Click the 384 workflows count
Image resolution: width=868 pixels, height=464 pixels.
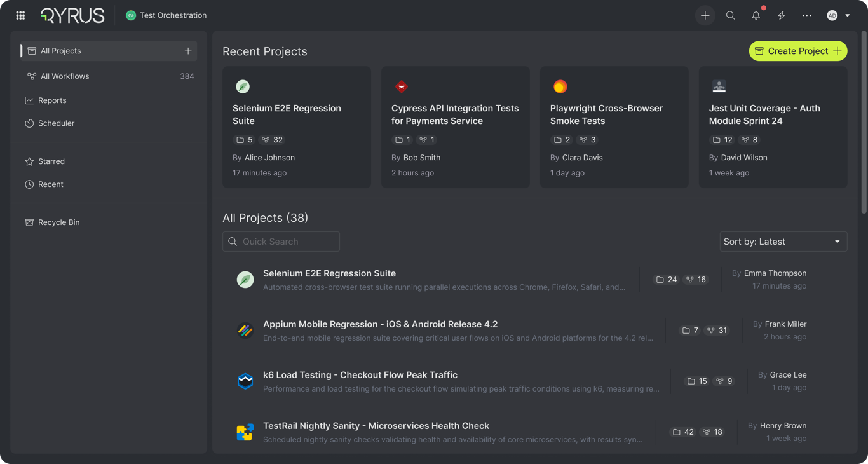[x=187, y=76]
